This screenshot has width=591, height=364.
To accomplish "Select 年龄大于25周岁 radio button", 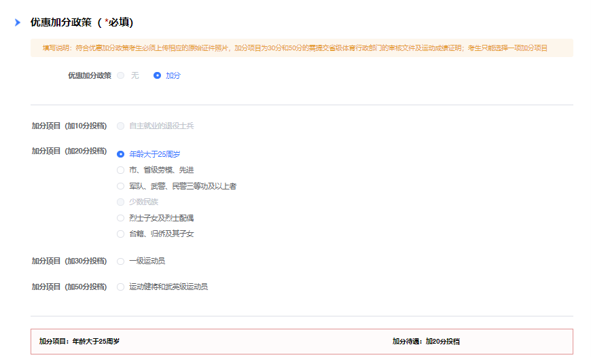I will click(x=121, y=154).
